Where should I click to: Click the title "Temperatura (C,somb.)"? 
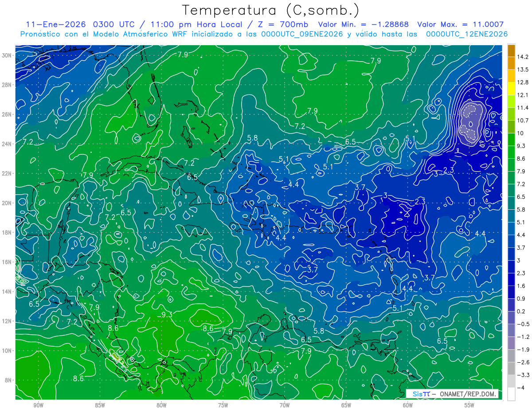(271, 10)
